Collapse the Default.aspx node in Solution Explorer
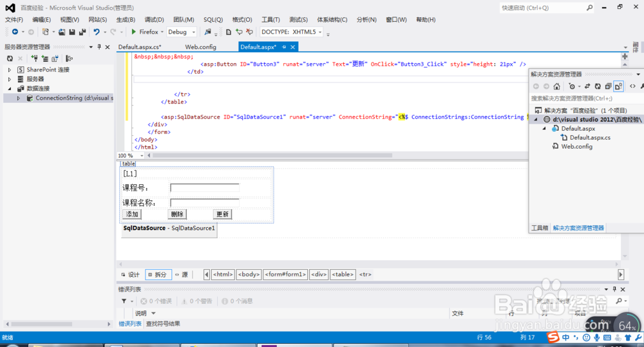 544,129
